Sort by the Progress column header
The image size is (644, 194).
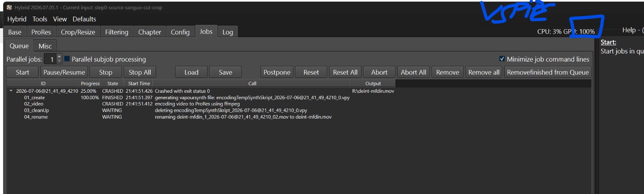tap(90, 83)
